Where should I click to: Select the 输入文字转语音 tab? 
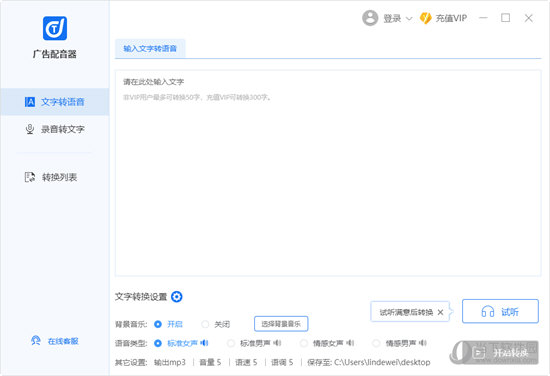coord(150,48)
